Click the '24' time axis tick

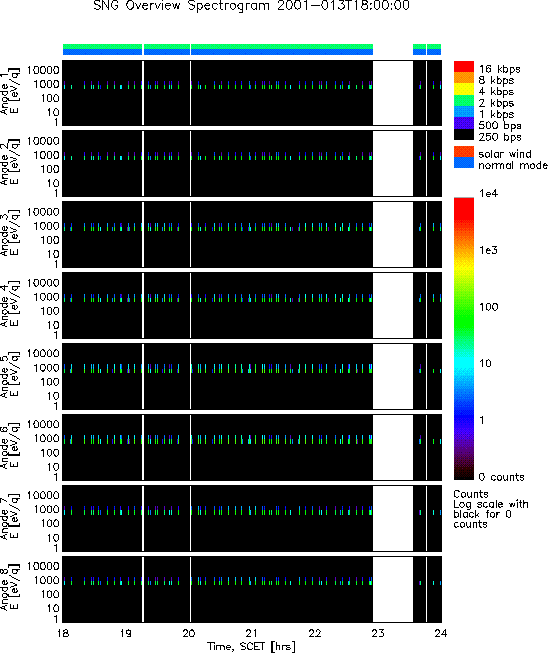coord(441,633)
